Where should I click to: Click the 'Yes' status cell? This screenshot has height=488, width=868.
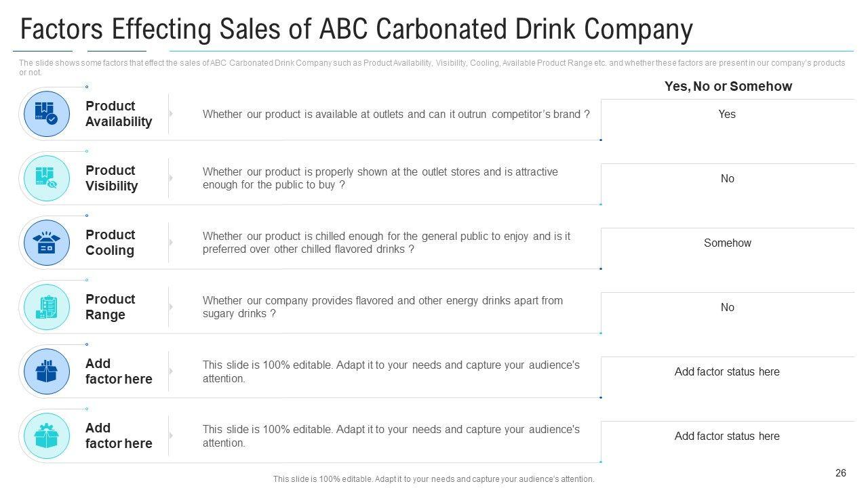[727, 115]
